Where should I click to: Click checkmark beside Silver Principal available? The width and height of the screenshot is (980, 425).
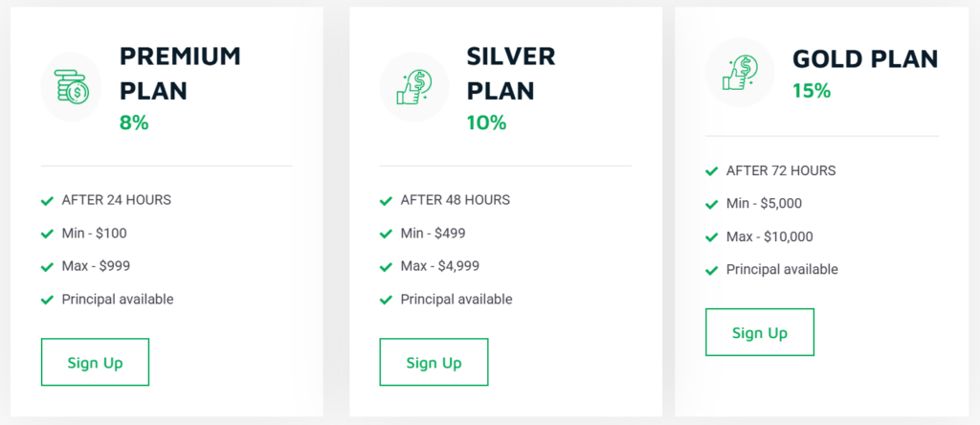[x=386, y=300]
